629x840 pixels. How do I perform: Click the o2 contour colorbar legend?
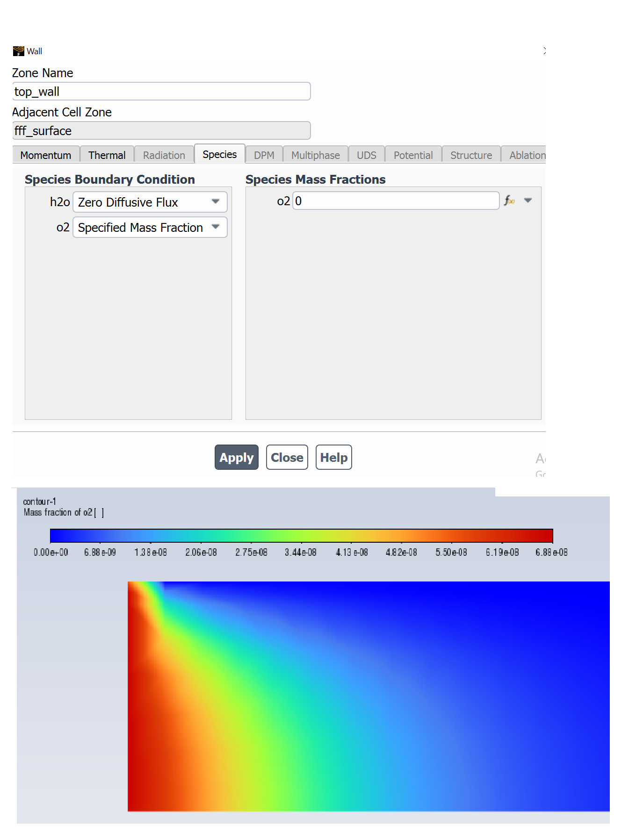pos(302,536)
